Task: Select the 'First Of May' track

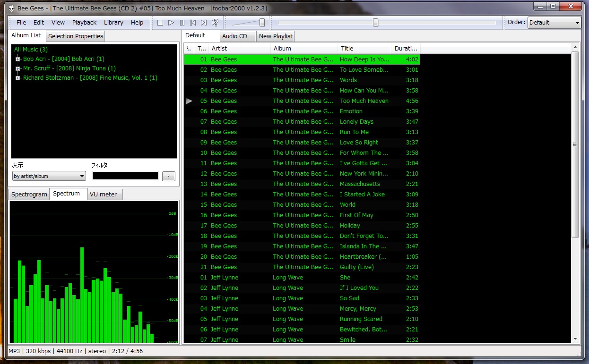Action: click(302, 215)
